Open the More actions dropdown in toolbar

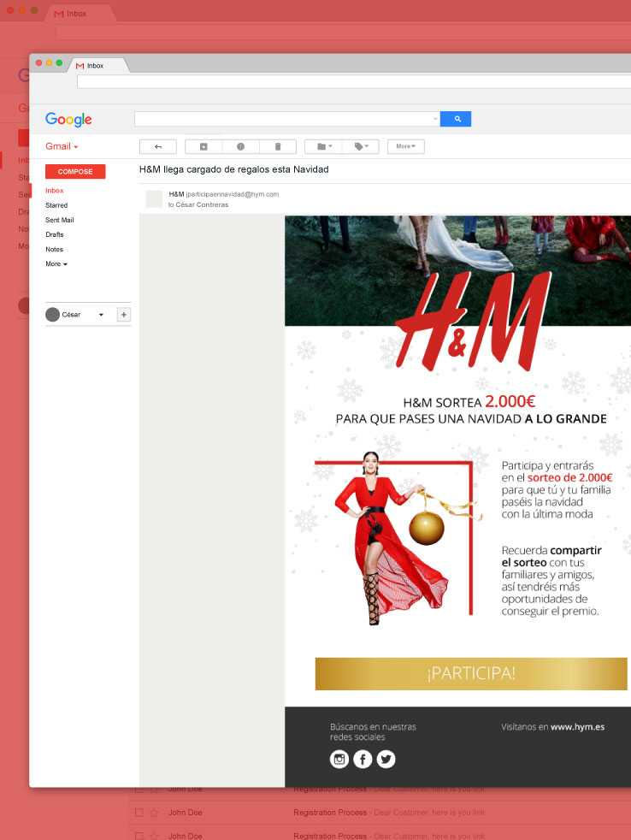[x=406, y=146]
